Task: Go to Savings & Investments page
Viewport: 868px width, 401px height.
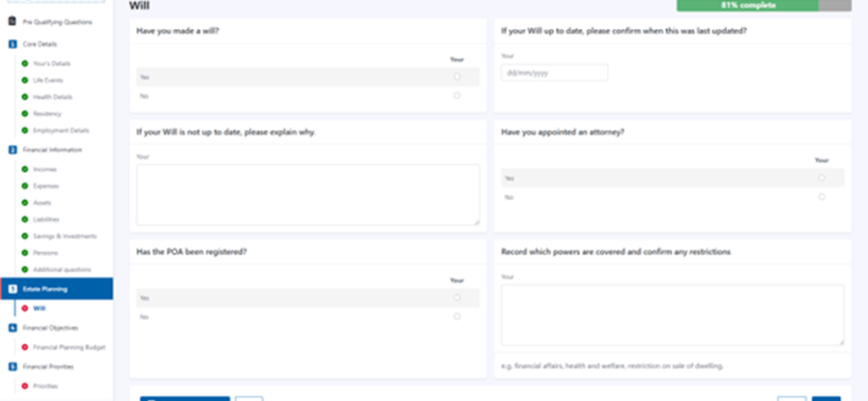Action: click(x=65, y=236)
